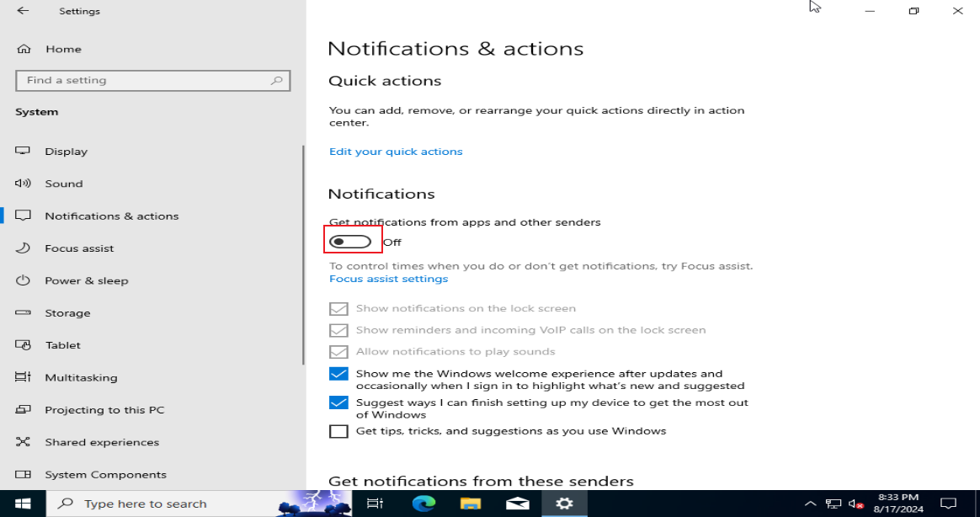Click the Notifications & actions page heading
Image resolution: width=980 pixels, height=517 pixels.
(455, 49)
